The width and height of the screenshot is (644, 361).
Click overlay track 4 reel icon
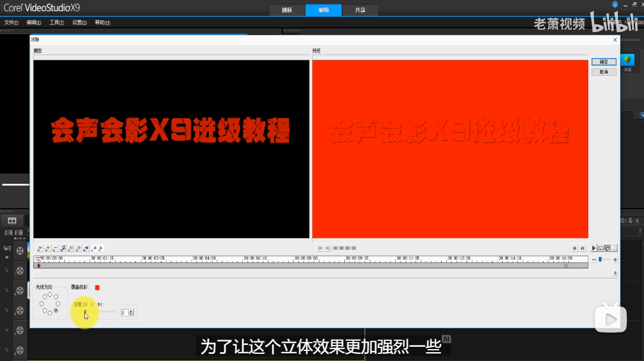click(x=20, y=330)
